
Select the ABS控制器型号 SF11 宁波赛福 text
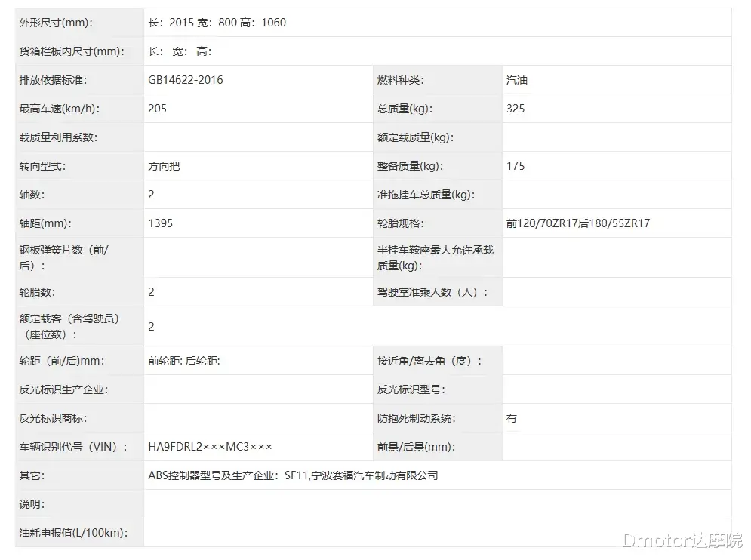[293, 475]
